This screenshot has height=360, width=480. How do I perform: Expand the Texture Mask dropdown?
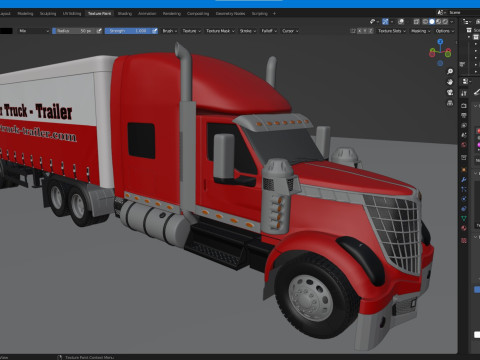tap(220, 31)
